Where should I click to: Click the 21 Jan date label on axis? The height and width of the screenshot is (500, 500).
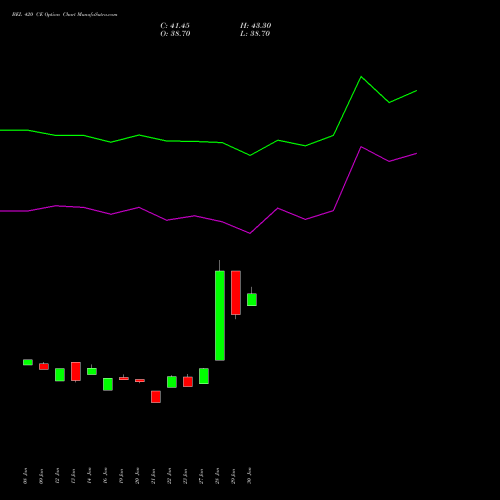(x=153, y=476)
